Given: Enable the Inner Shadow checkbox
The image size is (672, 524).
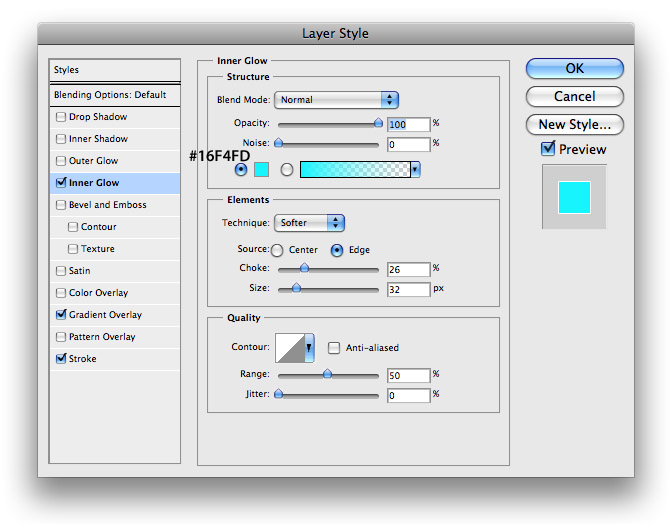Looking at the screenshot, I should (x=61, y=139).
